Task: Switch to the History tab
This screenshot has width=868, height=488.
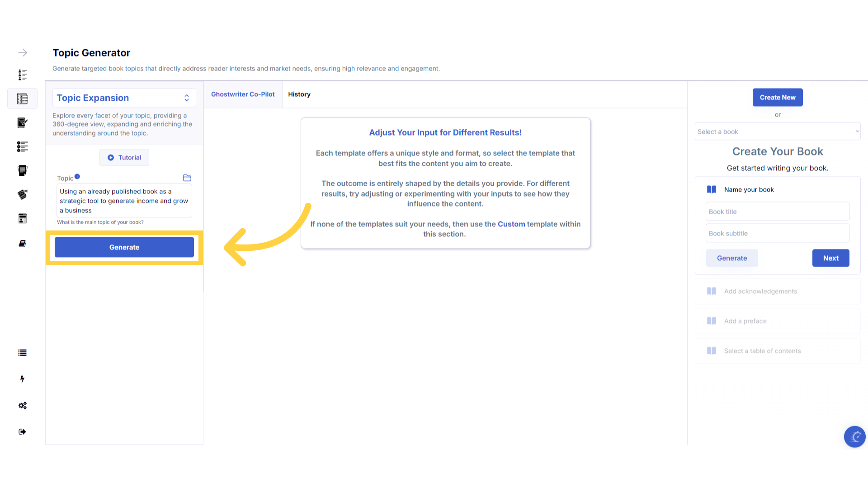Action: [299, 94]
